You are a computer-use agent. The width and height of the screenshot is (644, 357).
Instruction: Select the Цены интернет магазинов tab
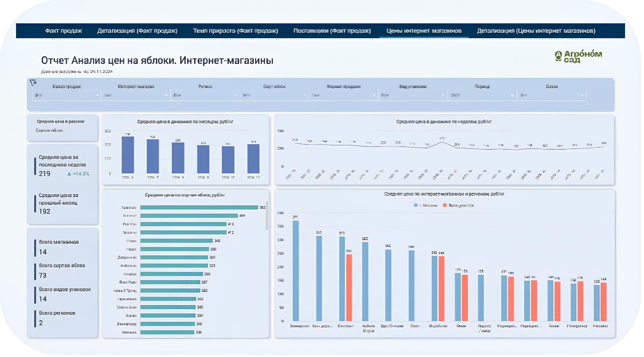[424, 31]
